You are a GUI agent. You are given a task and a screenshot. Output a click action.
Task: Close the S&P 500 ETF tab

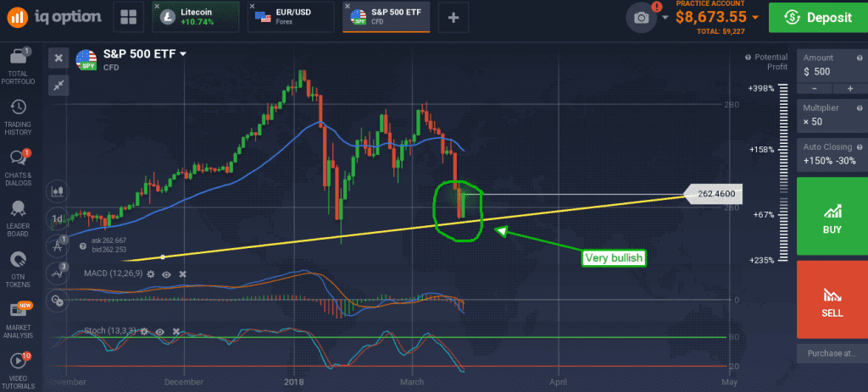[x=348, y=7]
